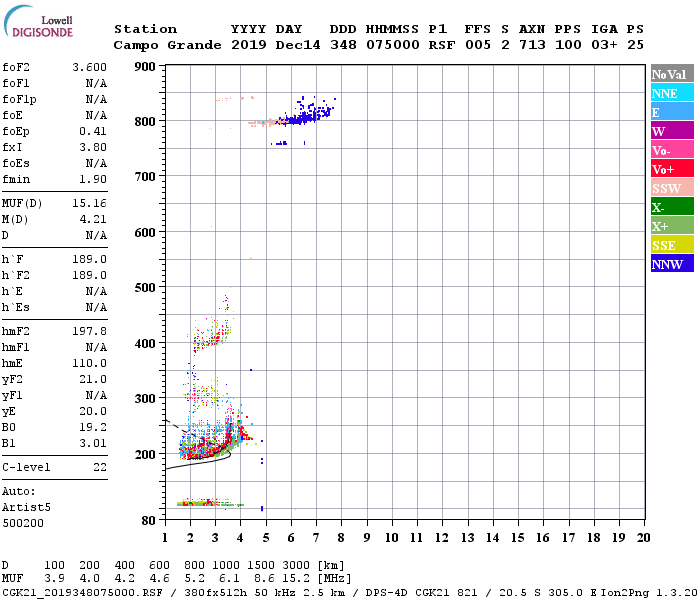Click the 5 MHz frequency axis label
Image resolution: width=700 pixels, height=600 pixels.
coord(266,538)
